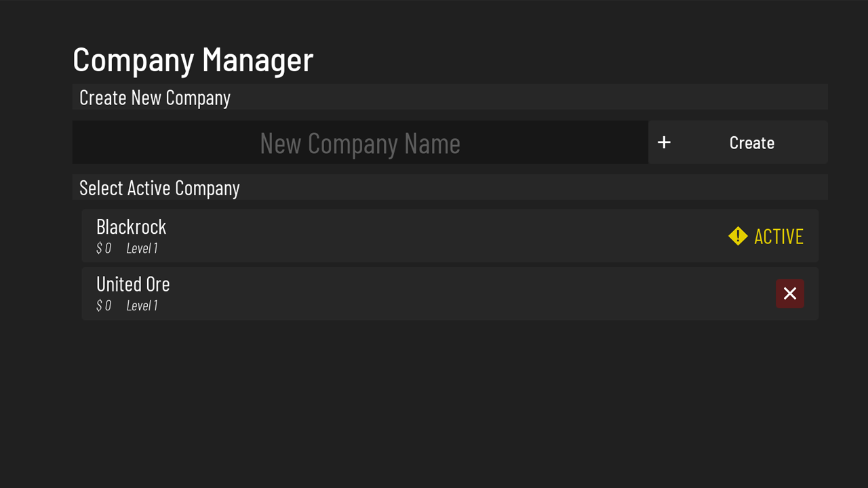Click the Select Active Company header

159,188
